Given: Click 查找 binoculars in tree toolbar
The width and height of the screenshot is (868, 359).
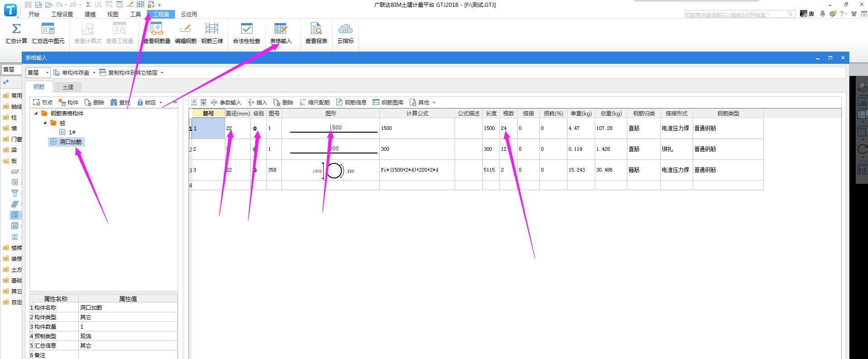Looking at the screenshot, I should (120, 103).
